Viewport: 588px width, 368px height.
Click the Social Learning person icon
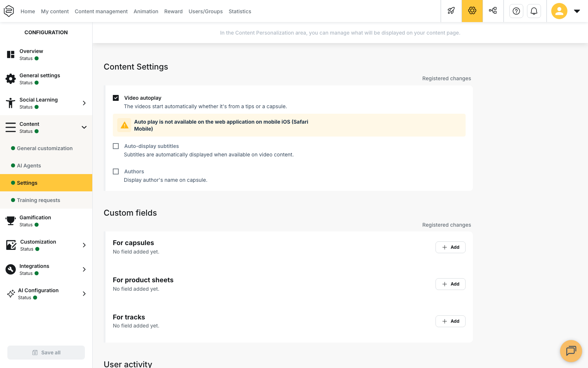pyautogui.click(x=11, y=103)
